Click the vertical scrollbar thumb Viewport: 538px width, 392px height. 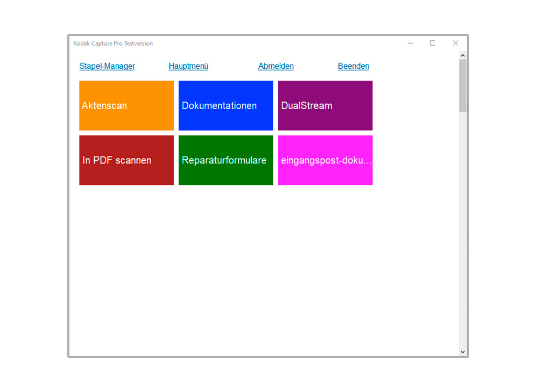pos(463,85)
